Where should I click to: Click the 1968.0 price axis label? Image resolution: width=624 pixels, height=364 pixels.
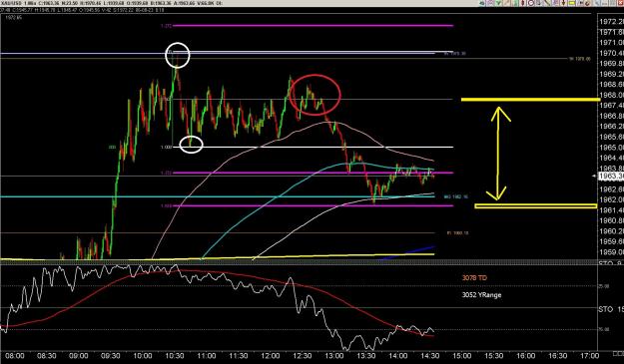coord(612,95)
